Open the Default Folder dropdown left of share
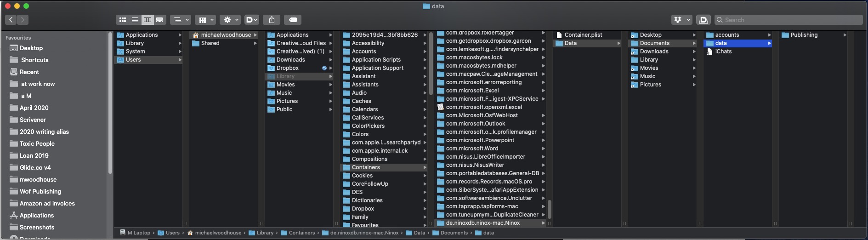The width and height of the screenshot is (868, 240). click(251, 20)
